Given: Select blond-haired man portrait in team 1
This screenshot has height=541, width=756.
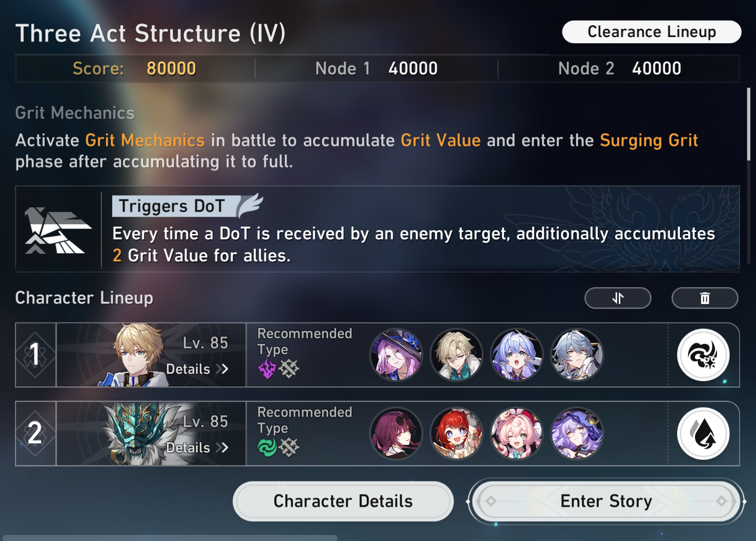Looking at the screenshot, I should 456,355.
